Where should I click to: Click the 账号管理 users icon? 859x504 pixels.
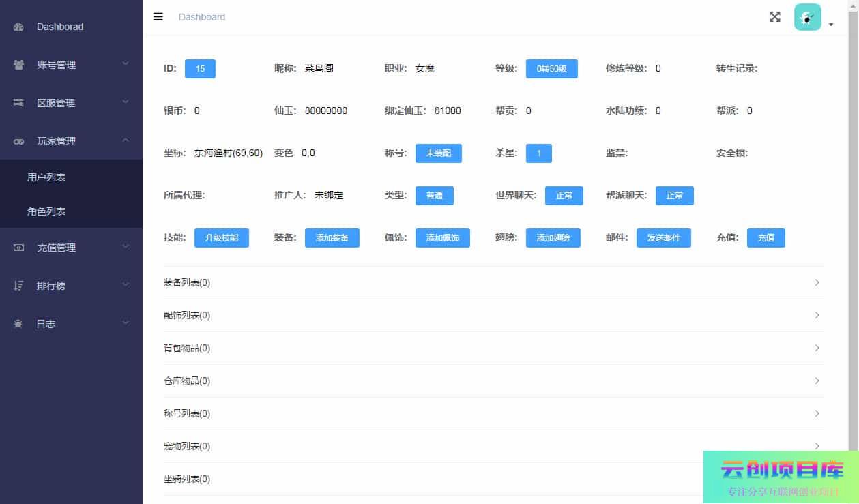19,65
